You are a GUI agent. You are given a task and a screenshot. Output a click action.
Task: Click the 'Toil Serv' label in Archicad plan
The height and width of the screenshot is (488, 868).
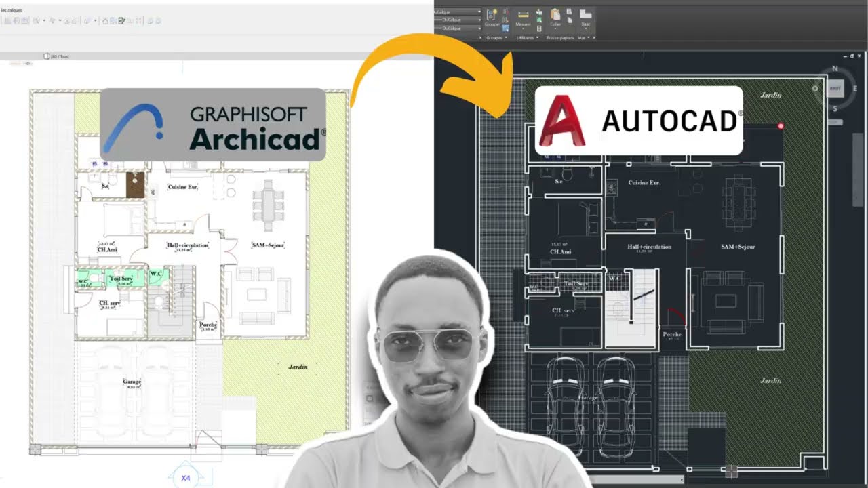tap(120, 278)
